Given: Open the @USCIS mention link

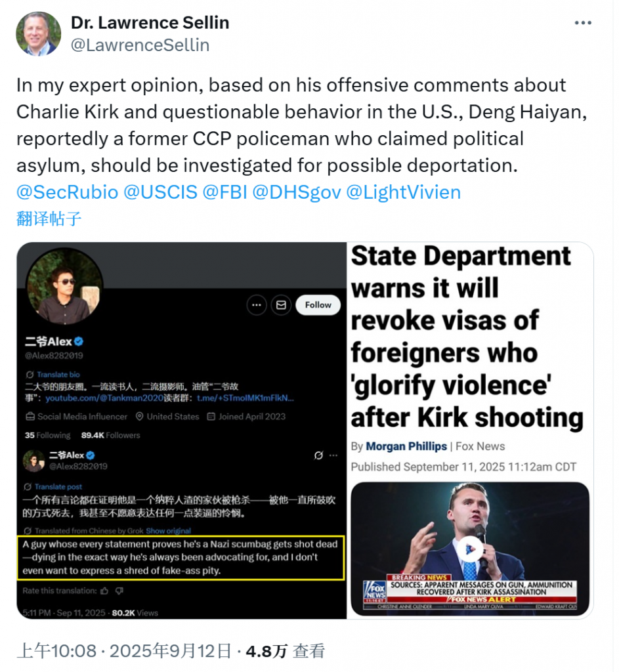Looking at the screenshot, I should click(160, 192).
